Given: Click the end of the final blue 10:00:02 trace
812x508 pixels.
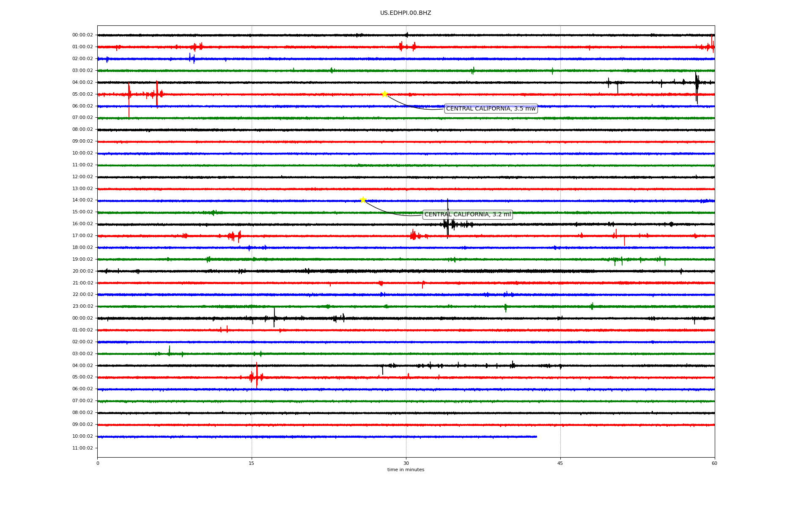Looking at the screenshot, I should click(x=536, y=436).
